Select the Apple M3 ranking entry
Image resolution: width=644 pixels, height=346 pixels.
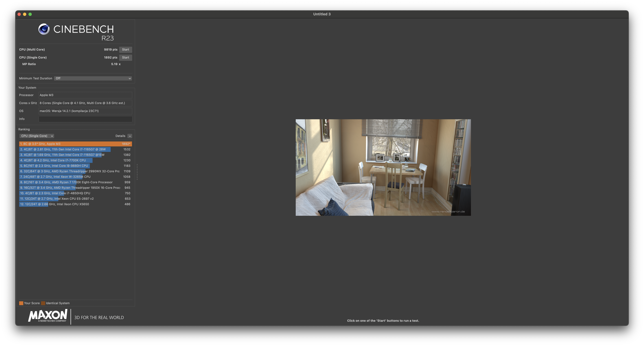coord(75,144)
